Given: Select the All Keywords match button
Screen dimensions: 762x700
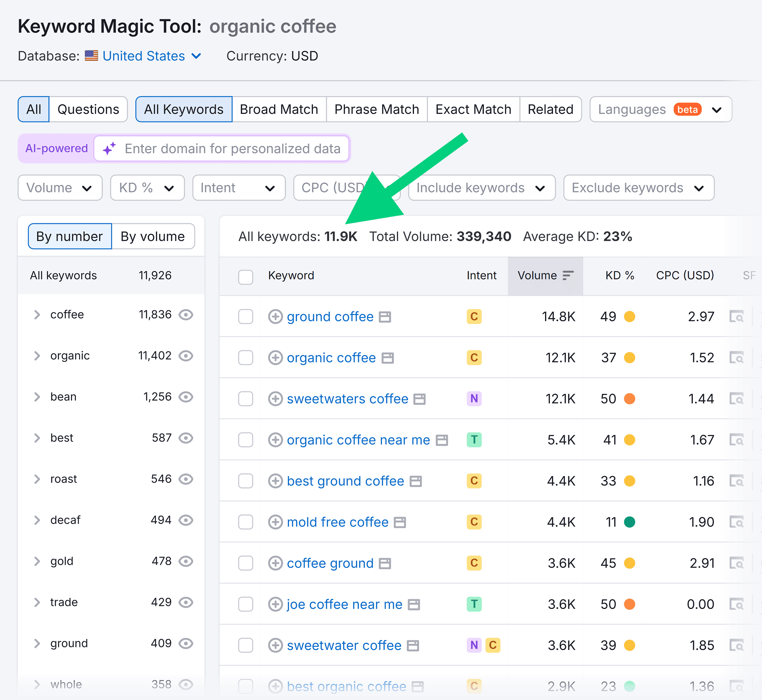Looking at the screenshot, I should coord(184,109).
